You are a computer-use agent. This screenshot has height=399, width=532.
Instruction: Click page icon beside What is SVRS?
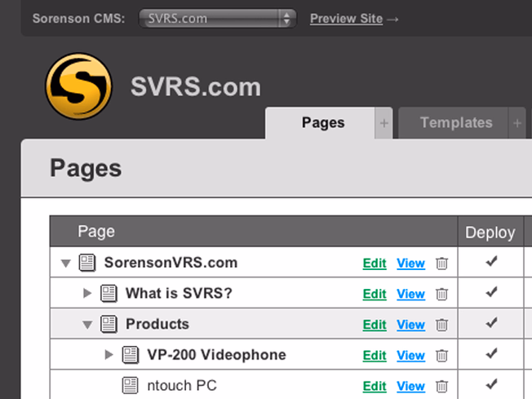coord(109,293)
